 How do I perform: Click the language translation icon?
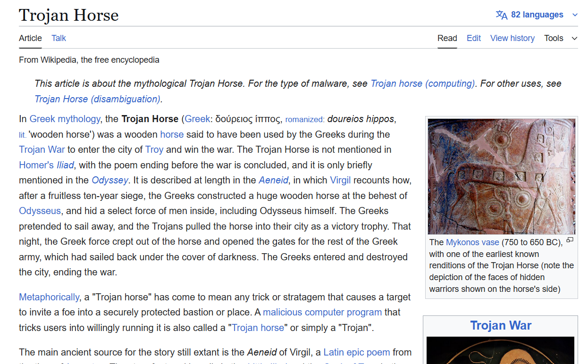point(501,15)
